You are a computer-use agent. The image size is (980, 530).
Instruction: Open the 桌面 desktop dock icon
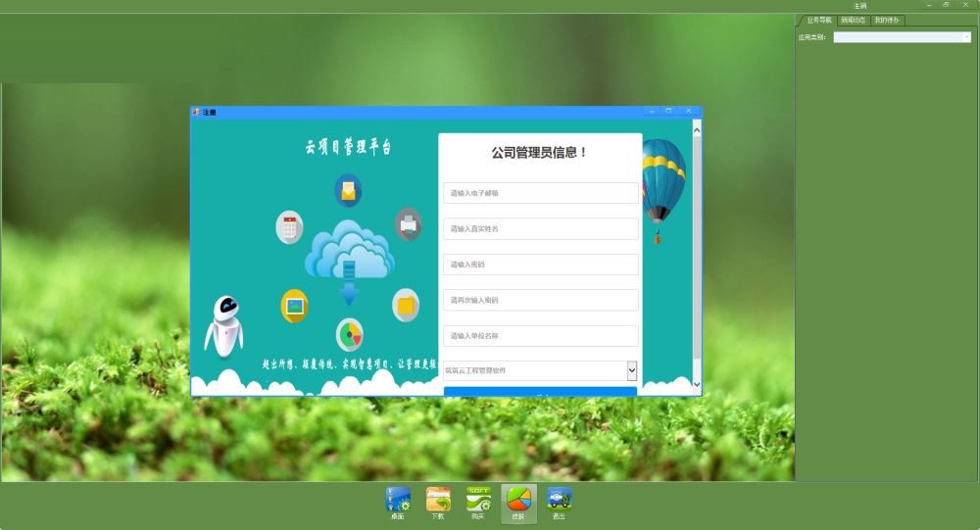click(398, 504)
